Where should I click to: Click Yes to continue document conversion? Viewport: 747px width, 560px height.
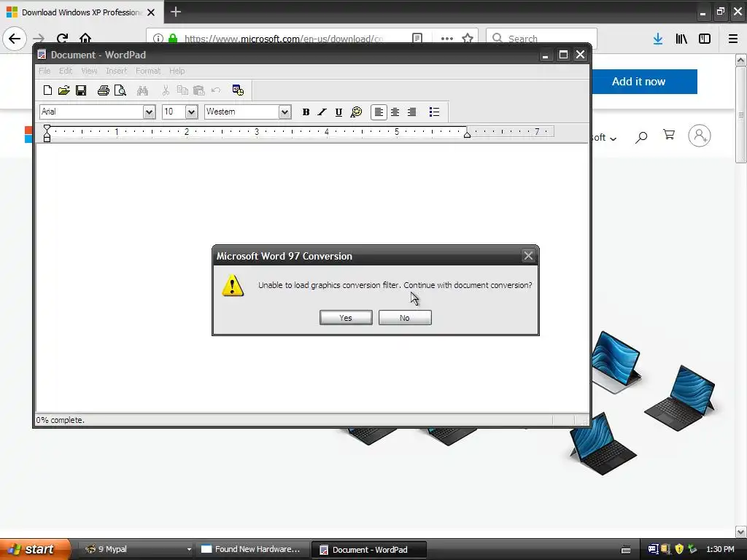(346, 318)
